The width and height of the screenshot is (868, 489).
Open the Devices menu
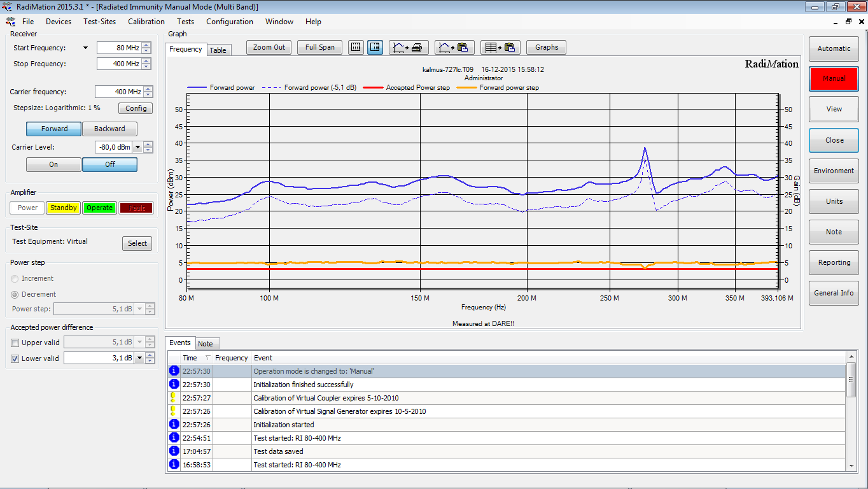coord(59,22)
